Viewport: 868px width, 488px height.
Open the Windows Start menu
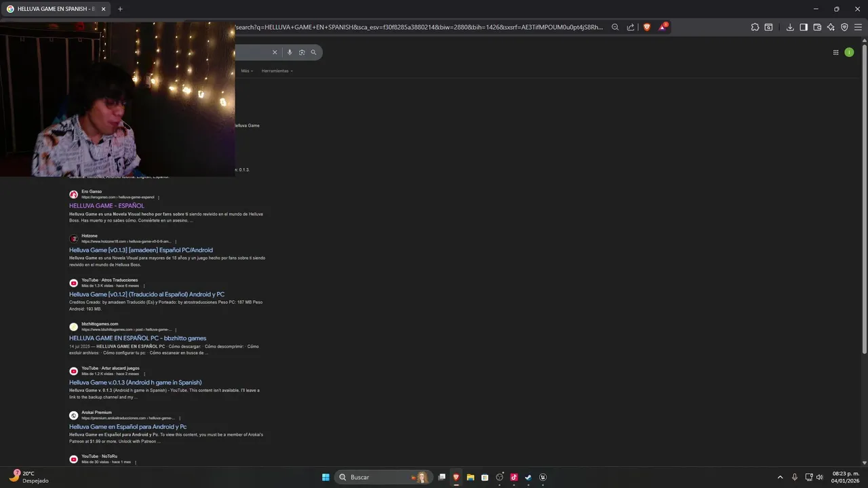point(325,477)
